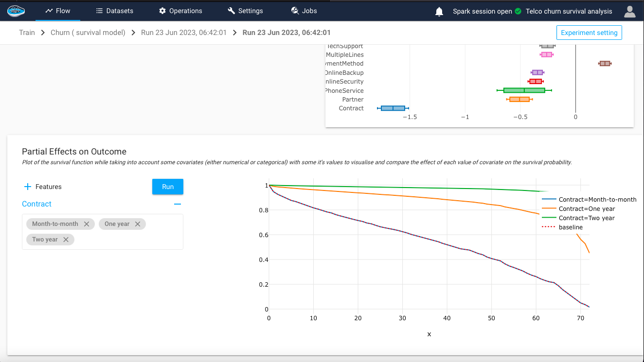This screenshot has height=362, width=644.
Task: Open the Train breadcrumb menu
Action: click(x=27, y=32)
